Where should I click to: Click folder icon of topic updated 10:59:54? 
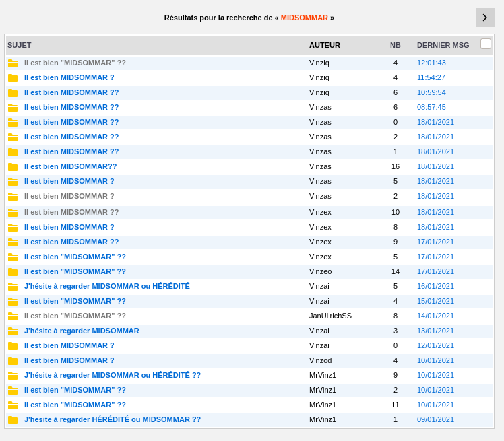[13, 93]
